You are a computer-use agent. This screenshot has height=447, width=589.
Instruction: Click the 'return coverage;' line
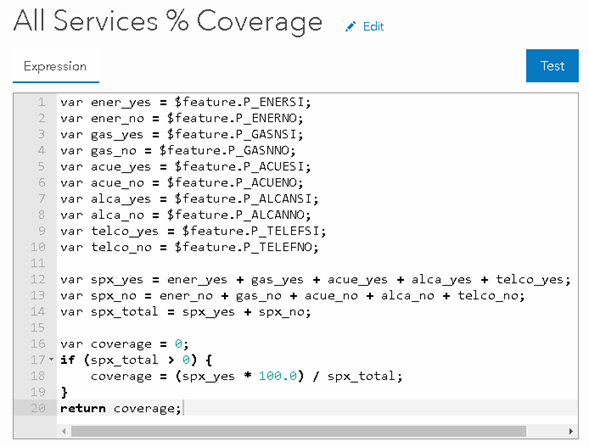tap(121, 408)
